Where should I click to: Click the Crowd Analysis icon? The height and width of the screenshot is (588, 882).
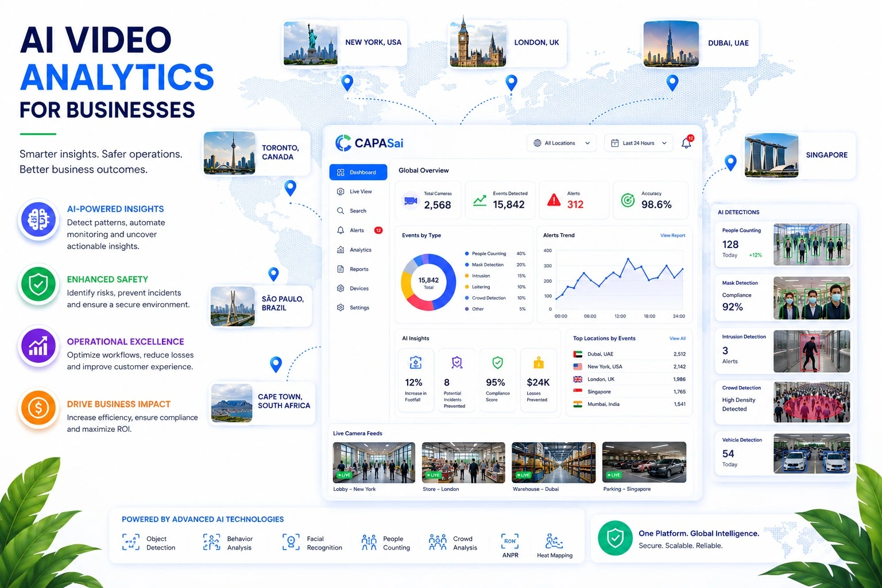[438, 542]
